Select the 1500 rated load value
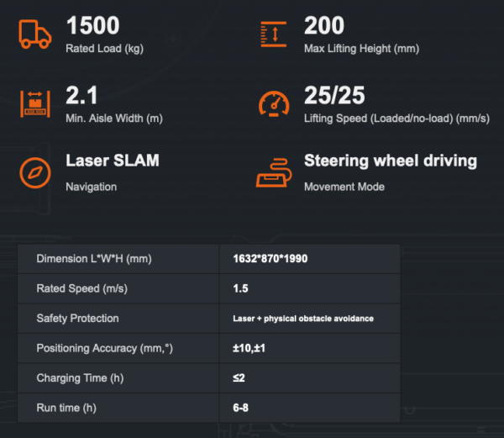This screenshot has height=438, width=504. click(x=93, y=25)
